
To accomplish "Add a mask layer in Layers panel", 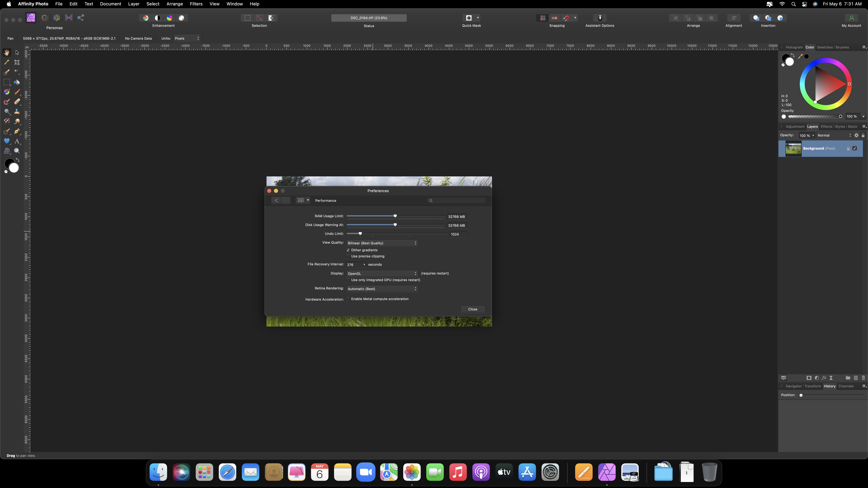I will tap(809, 378).
